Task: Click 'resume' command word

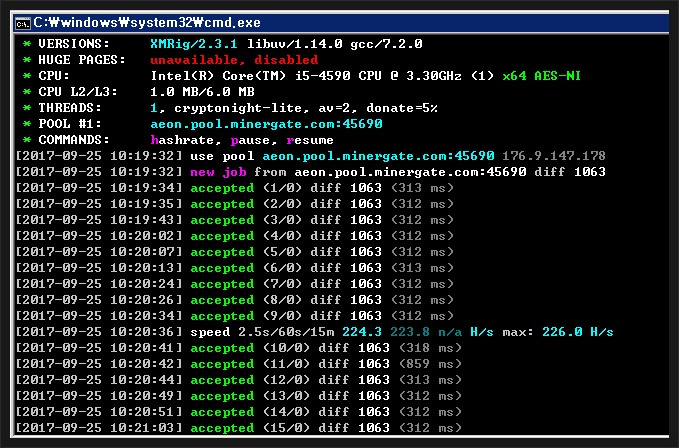Action: [310, 140]
